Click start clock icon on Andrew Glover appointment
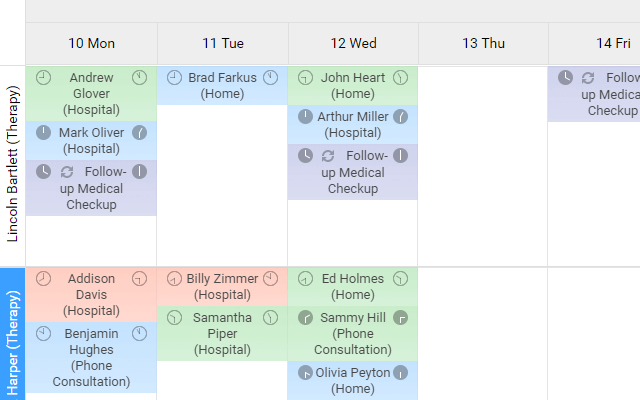The image size is (640, 400). coord(43,77)
